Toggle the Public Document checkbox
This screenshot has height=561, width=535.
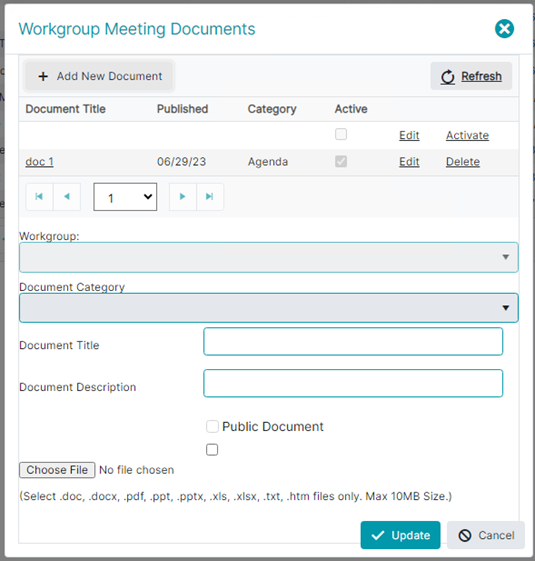click(x=212, y=426)
